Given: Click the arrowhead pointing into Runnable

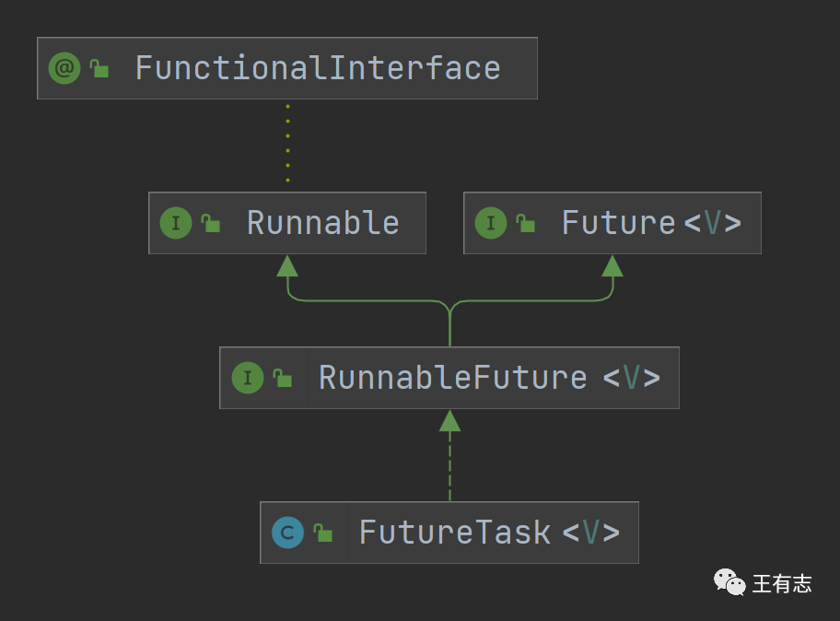Looking at the screenshot, I should click(287, 265).
